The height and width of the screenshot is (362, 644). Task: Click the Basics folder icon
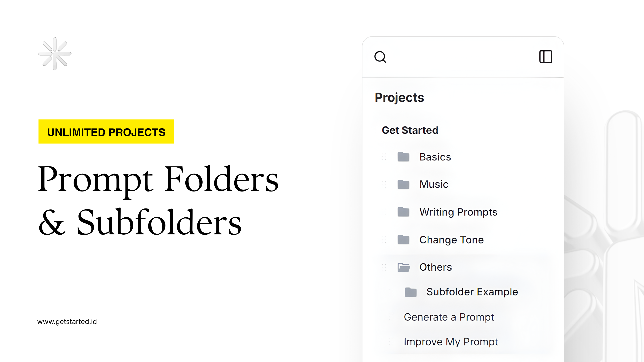(x=403, y=157)
